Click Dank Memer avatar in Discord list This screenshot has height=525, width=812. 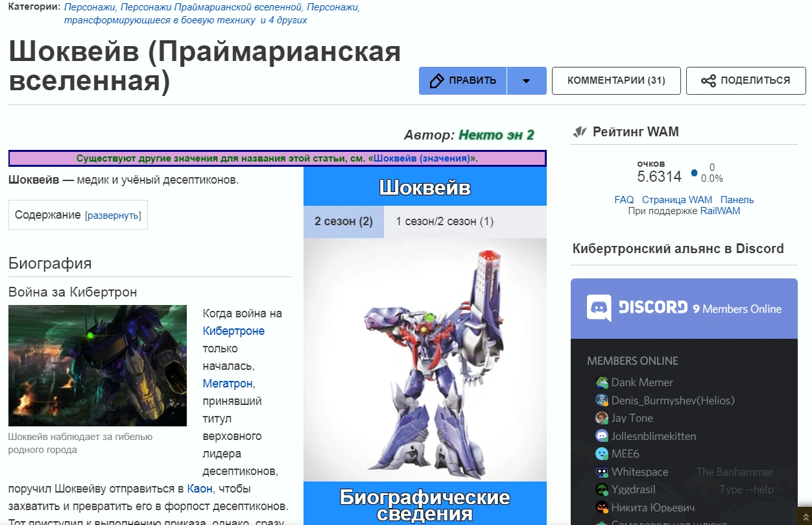[x=601, y=382]
